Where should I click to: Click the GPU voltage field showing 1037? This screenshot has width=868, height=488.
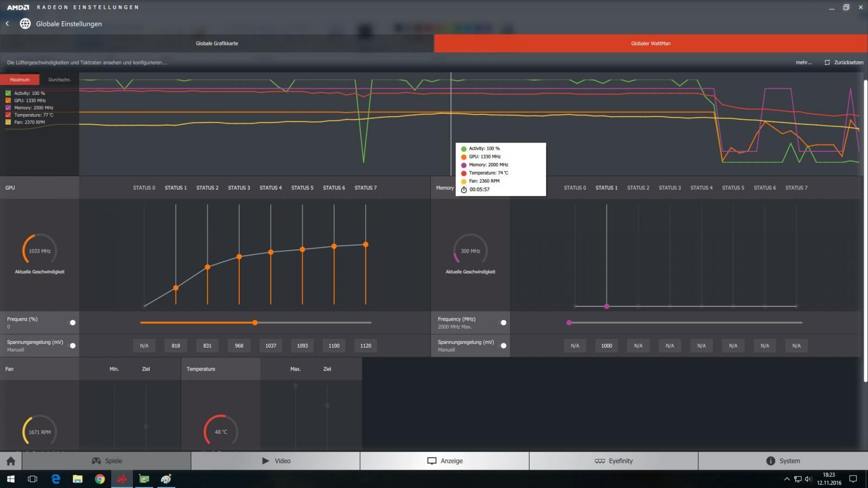[271, 345]
